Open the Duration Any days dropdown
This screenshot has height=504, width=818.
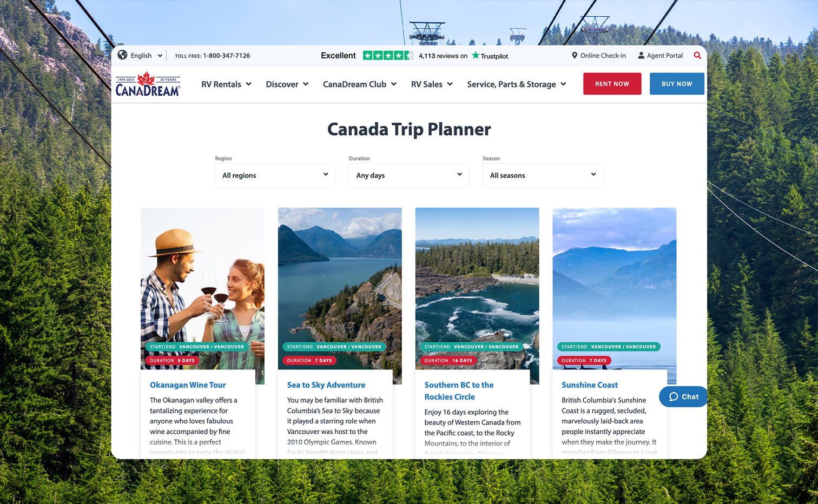pos(409,175)
